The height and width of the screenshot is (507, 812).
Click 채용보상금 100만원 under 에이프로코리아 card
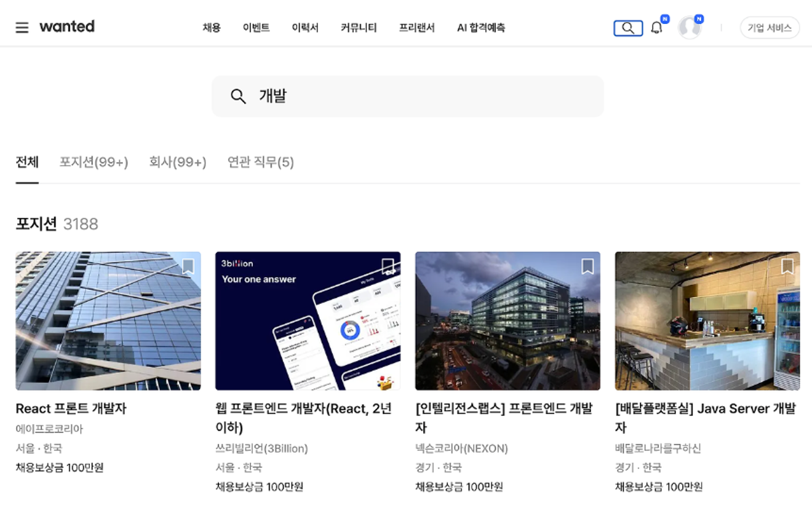[x=60, y=468]
